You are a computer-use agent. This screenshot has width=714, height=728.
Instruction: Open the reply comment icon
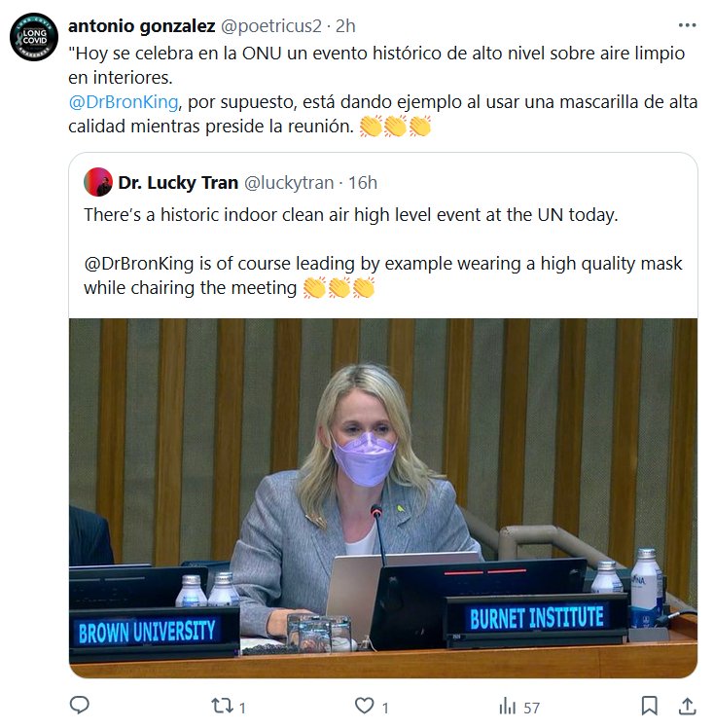pyautogui.click(x=80, y=706)
